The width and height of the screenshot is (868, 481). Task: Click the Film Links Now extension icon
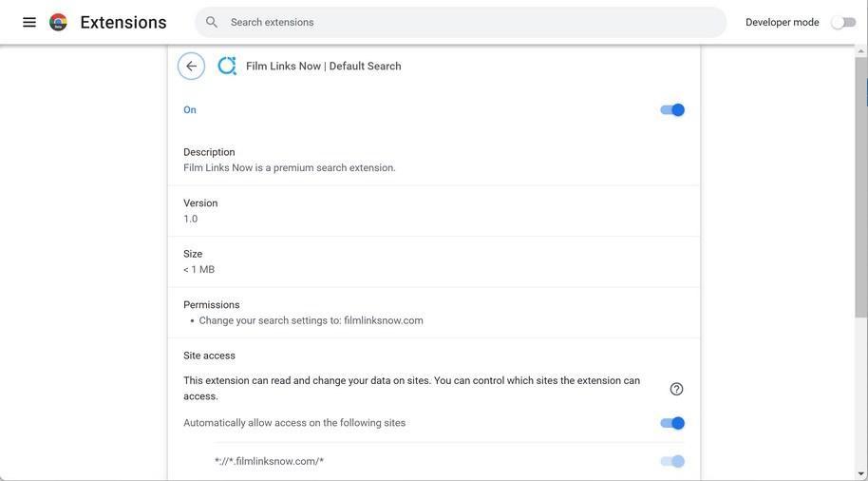point(227,66)
